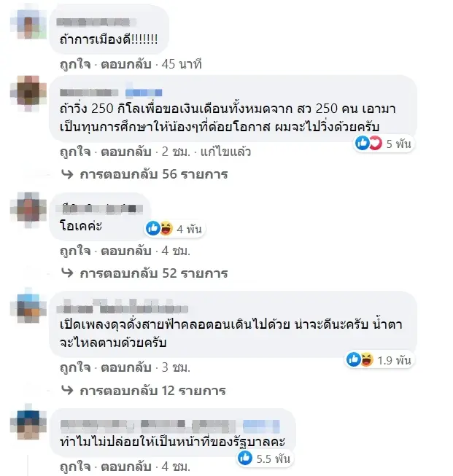Screen dimensions: 453x476
Task: Reply to the ถ้าการเมืองดี comment with ตอบกลับ
Action: (x=126, y=65)
